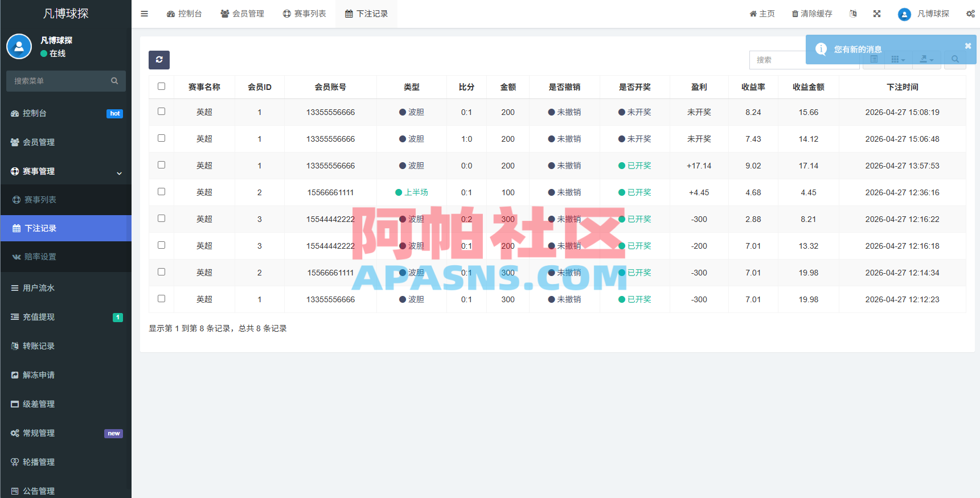Toggle the sidebar with the hamburger icon
The image size is (980, 498).
[145, 14]
